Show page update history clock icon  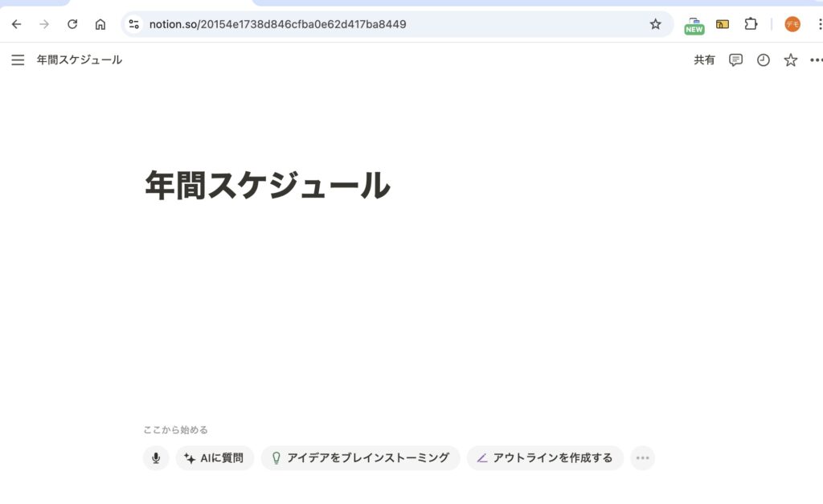(x=764, y=60)
